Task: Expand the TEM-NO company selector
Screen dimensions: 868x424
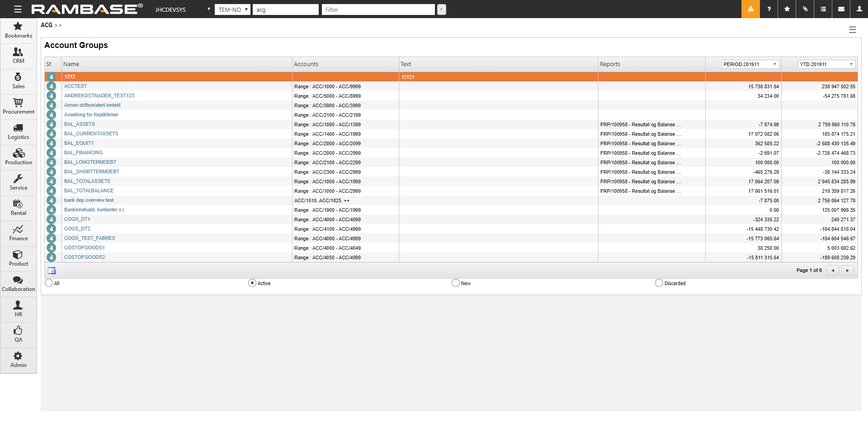Action: click(232, 10)
